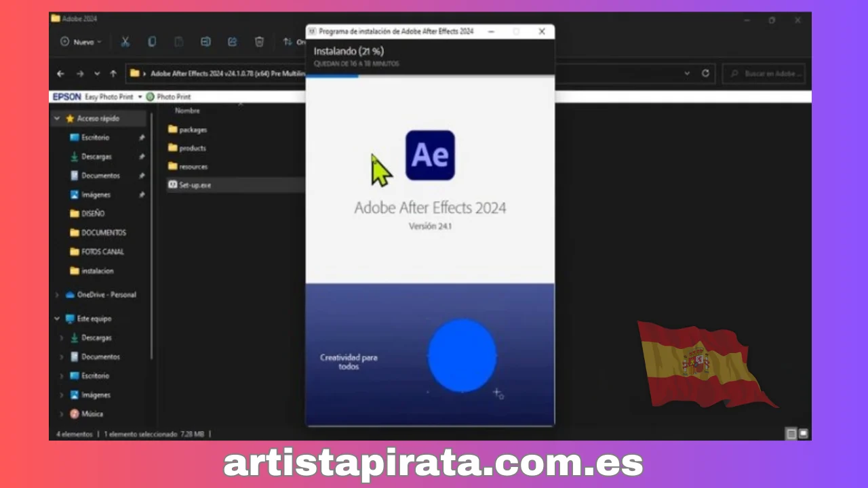Viewport: 868px width, 488px height.
Task: Click the address bar folder icon
Action: coord(134,73)
